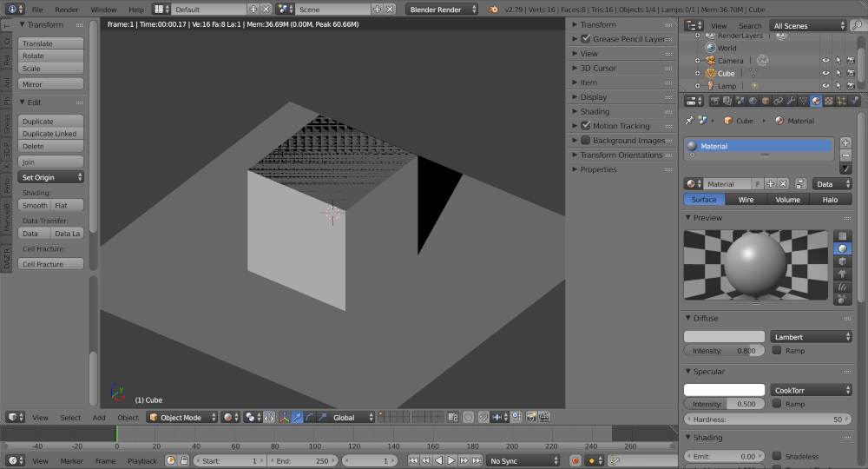The width and height of the screenshot is (868, 469).
Task: Click OpenGL render animation clapper icon
Action: tap(544, 418)
